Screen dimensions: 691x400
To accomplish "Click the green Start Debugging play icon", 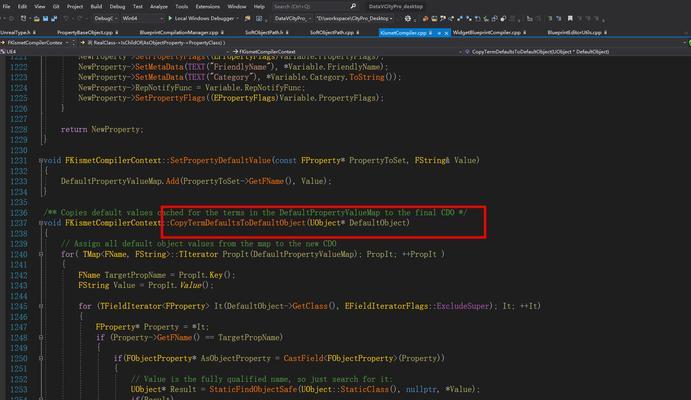I will (x=170, y=19).
